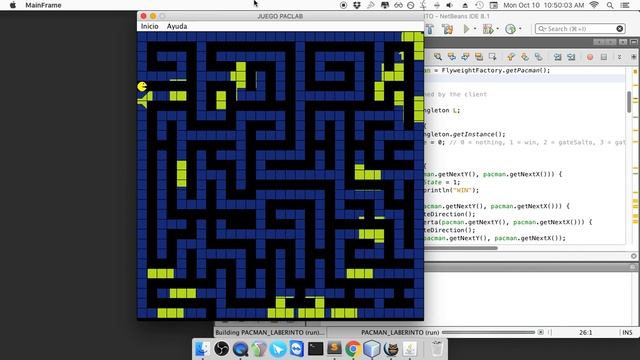
Task: Open Finder from the dock
Action: click(x=202, y=349)
